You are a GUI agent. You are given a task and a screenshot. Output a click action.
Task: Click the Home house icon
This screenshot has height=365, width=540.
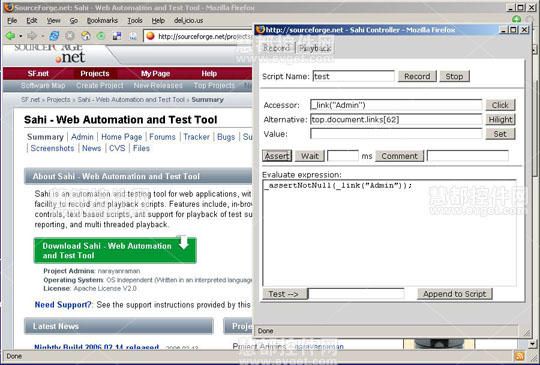point(86,35)
